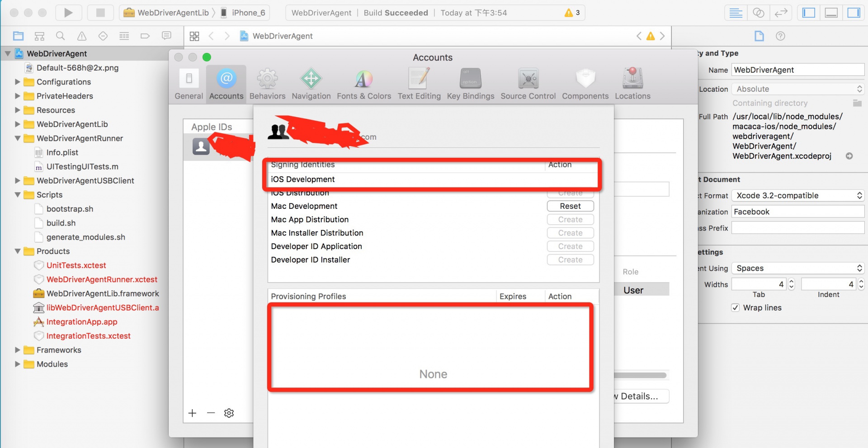Open the Indent Using Spaces dropdown
Image resolution: width=868 pixels, height=448 pixels.
coord(798,269)
